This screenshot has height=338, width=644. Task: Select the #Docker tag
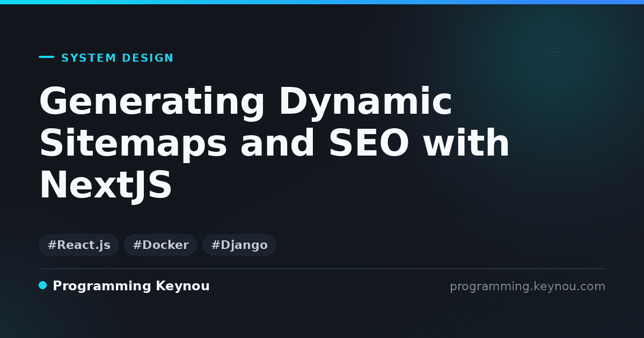[160, 245]
